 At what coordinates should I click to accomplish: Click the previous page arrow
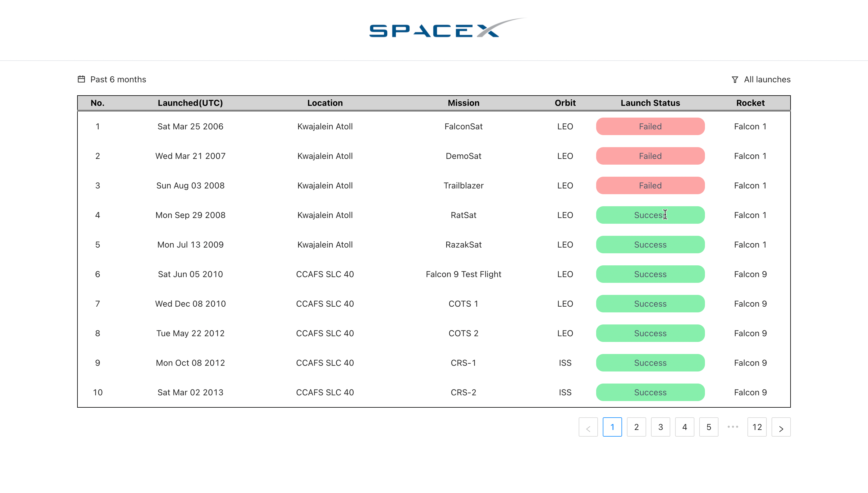click(x=588, y=427)
